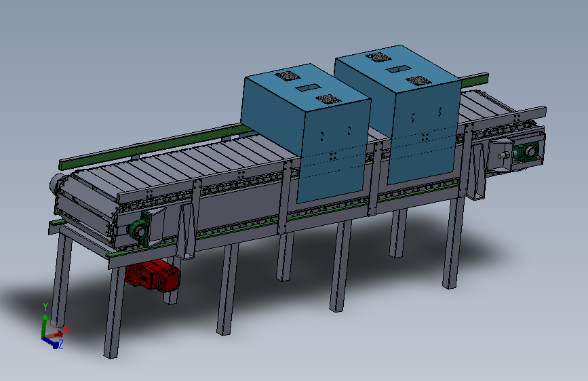Viewport: 588px width, 381px height.
Task: Pick the green bearing housing near the motor end
Action: [x=139, y=228]
